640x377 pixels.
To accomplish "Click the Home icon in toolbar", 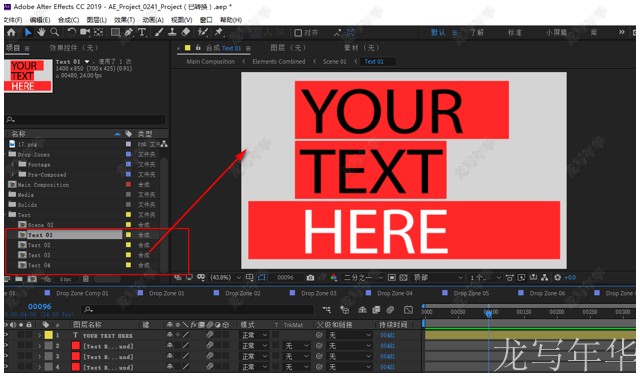I will (11, 32).
